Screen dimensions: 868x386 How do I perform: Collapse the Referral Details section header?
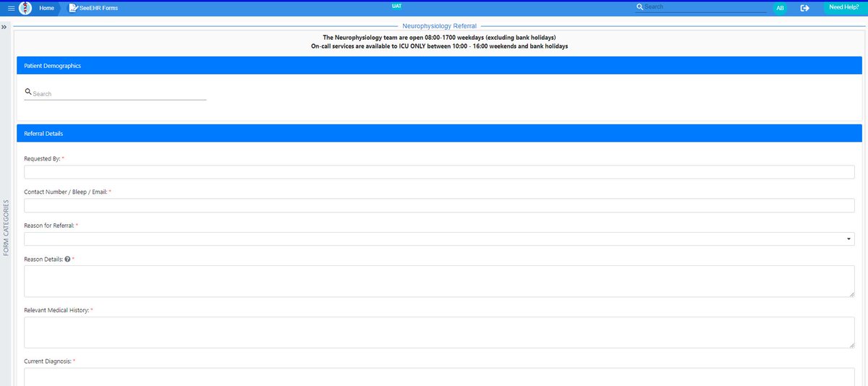[439, 133]
